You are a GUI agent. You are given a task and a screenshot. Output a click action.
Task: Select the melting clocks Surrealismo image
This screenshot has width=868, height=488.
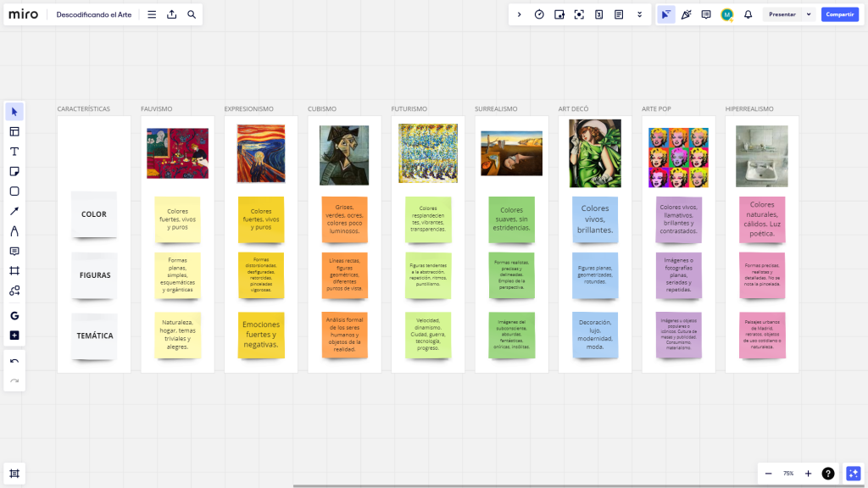click(511, 153)
